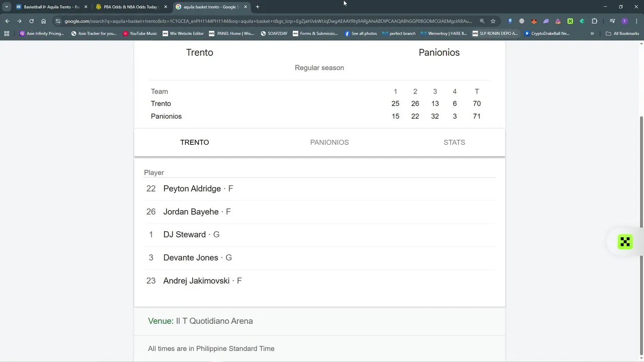Image resolution: width=644 pixels, height=362 pixels.
Task: Open the All Bookmarks folder
Action: (622, 34)
